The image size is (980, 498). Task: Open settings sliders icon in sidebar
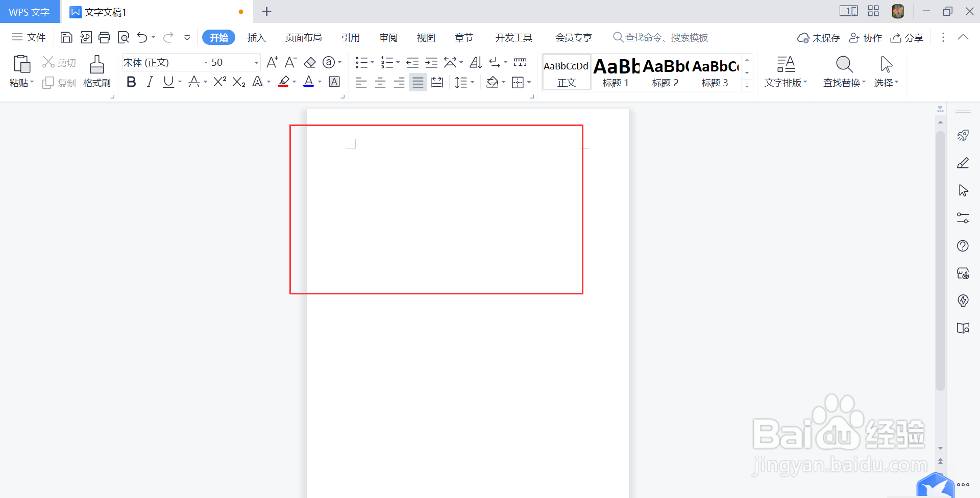963,218
